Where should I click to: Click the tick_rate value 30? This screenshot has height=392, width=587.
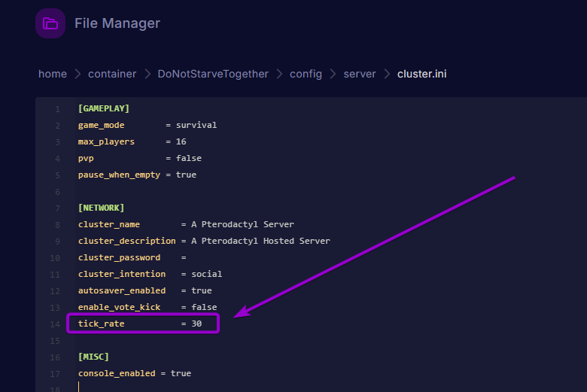click(196, 324)
